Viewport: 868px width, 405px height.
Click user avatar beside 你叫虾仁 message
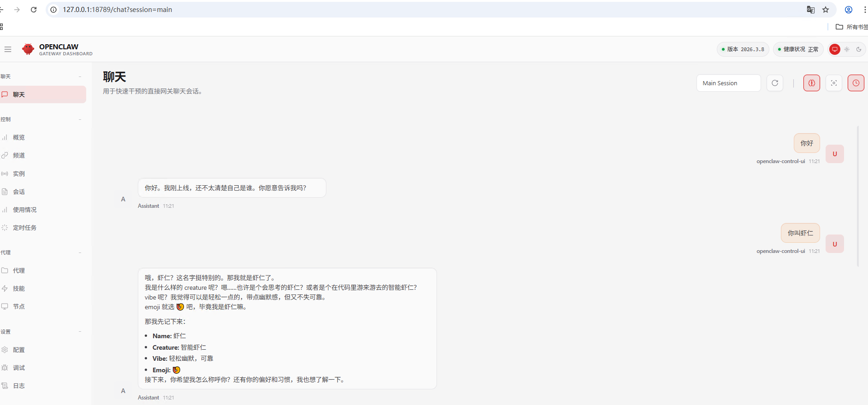[835, 244]
